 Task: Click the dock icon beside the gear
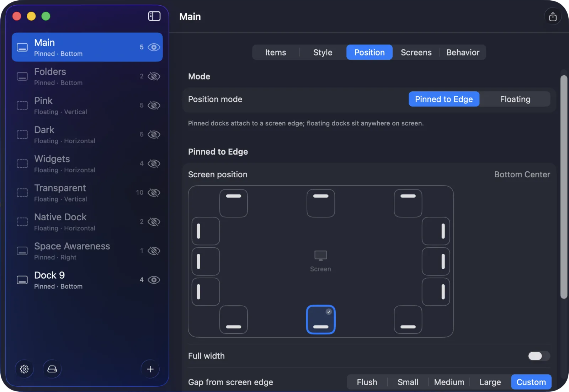52,369
